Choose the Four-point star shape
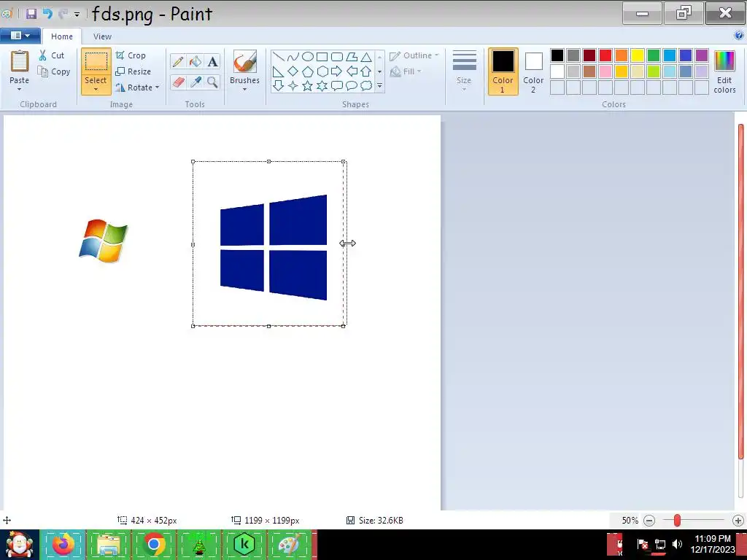The height and width of the screenshot is (560, 747). pyautogui.click(x=293, y=86)
